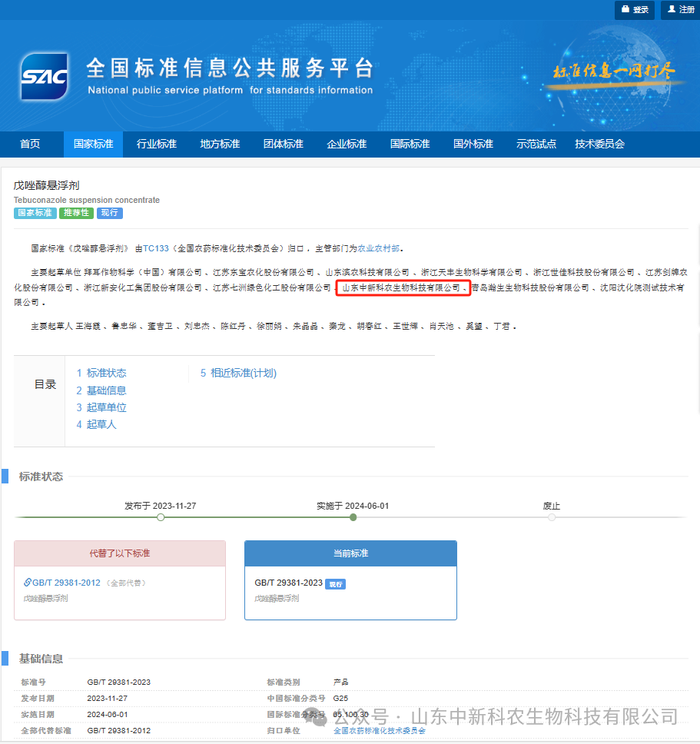Viewport: 700px width, 744px height.
Task: Open the 国际标准 menu item
Action: (x=410, y=144)
